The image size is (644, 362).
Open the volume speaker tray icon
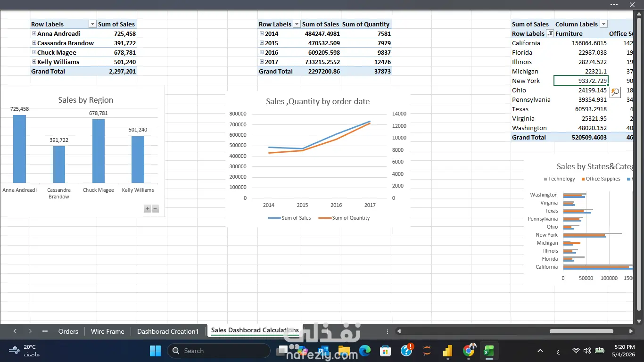[587, 351]
